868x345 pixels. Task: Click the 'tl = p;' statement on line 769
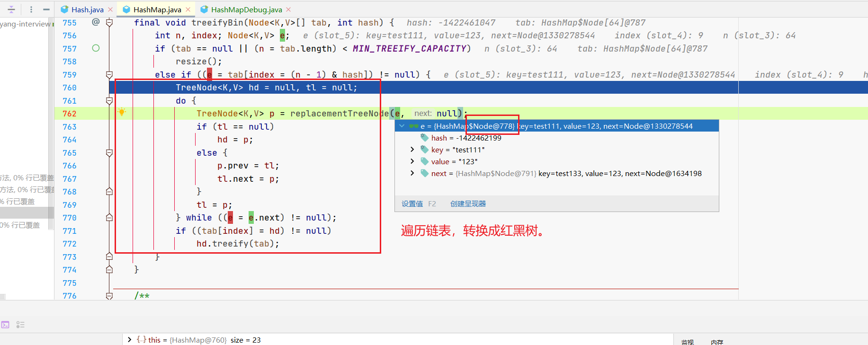(215, 205)
